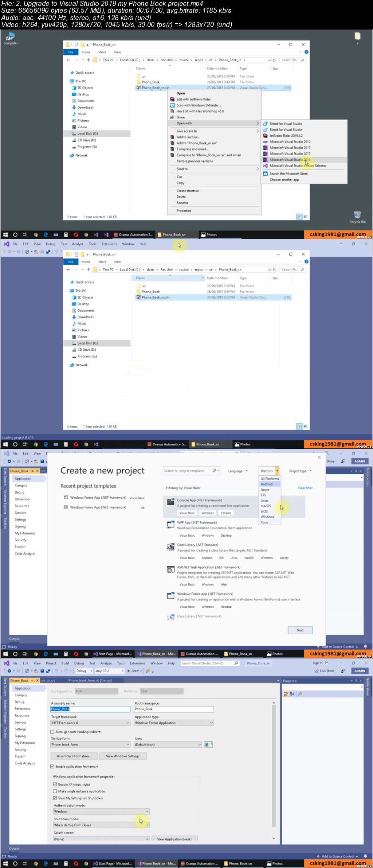This screenshot has width=373, height=868.
Task: Choose Send to in the context menu
Action: (x=214, y=169)
